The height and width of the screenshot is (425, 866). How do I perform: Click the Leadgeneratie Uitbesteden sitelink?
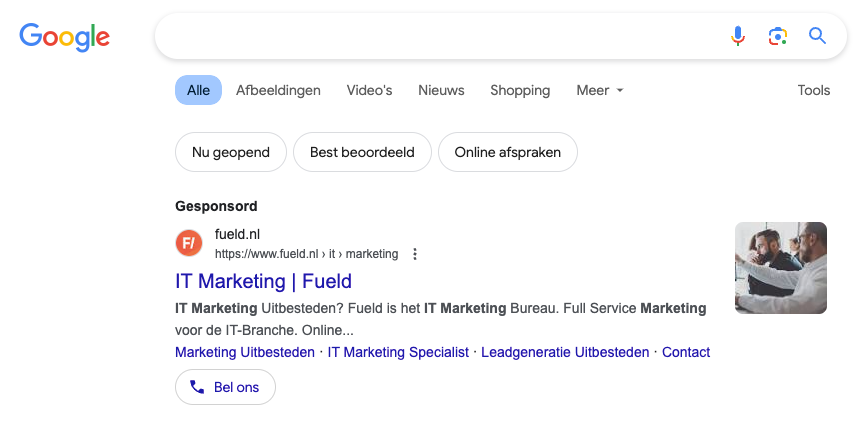(x=565, y=352)
